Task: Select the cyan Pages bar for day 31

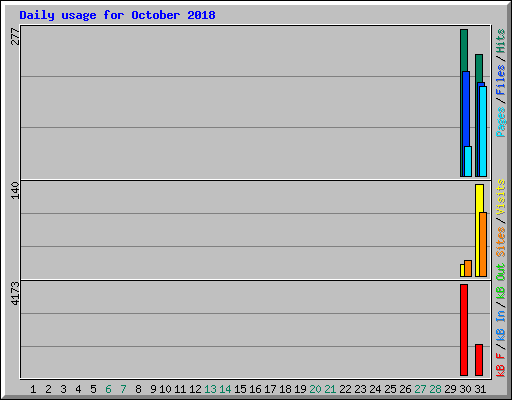Action: pos(483,131)
